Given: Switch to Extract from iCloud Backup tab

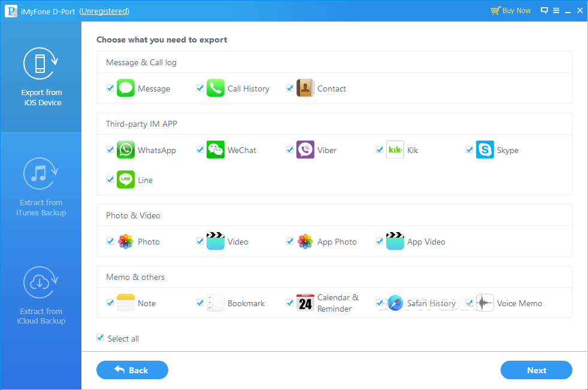Looking at the screenshot, I should [x=41, y=295].
